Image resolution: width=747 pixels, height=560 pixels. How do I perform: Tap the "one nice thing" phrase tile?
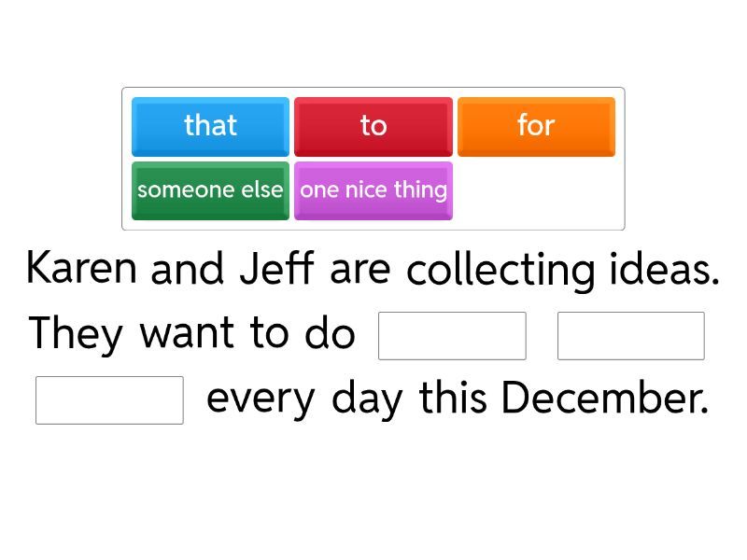point(373,190)
